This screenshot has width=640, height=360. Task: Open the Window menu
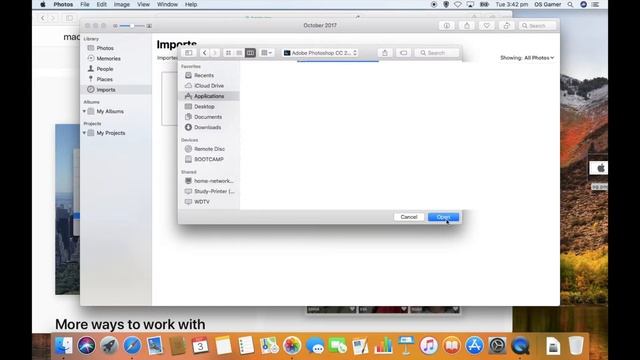coord(167,4)
